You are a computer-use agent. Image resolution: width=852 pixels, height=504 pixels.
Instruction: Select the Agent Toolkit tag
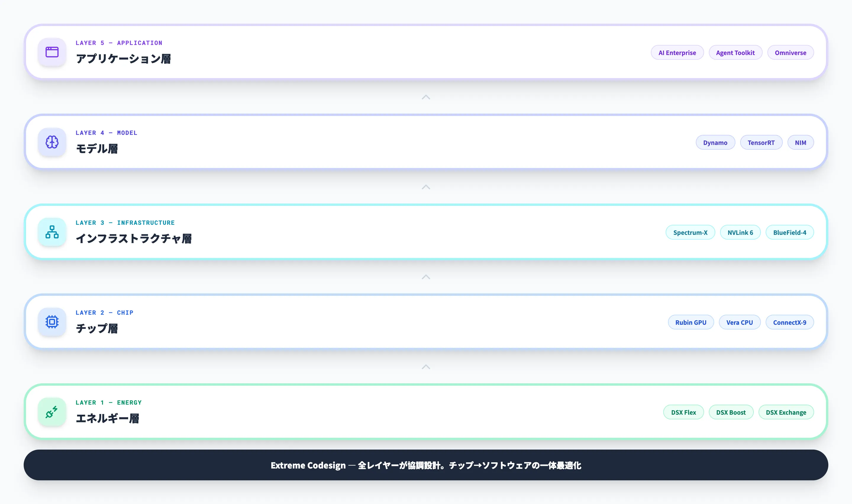[x=735, y=53]
